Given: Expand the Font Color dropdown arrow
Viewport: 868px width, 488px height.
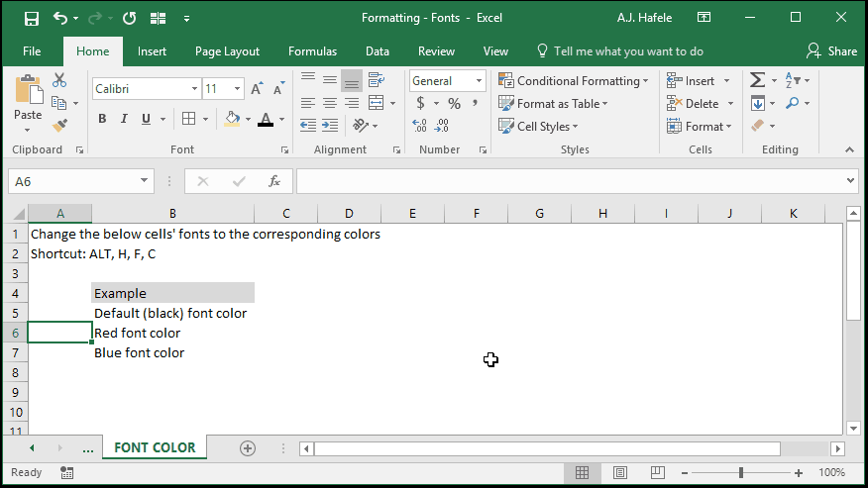Looking at the screenshot, I should point(281,119).
